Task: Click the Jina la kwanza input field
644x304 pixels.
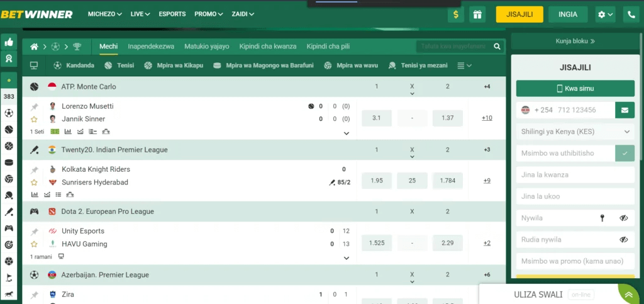Action: pyautogui.click(x=575, y=175)
